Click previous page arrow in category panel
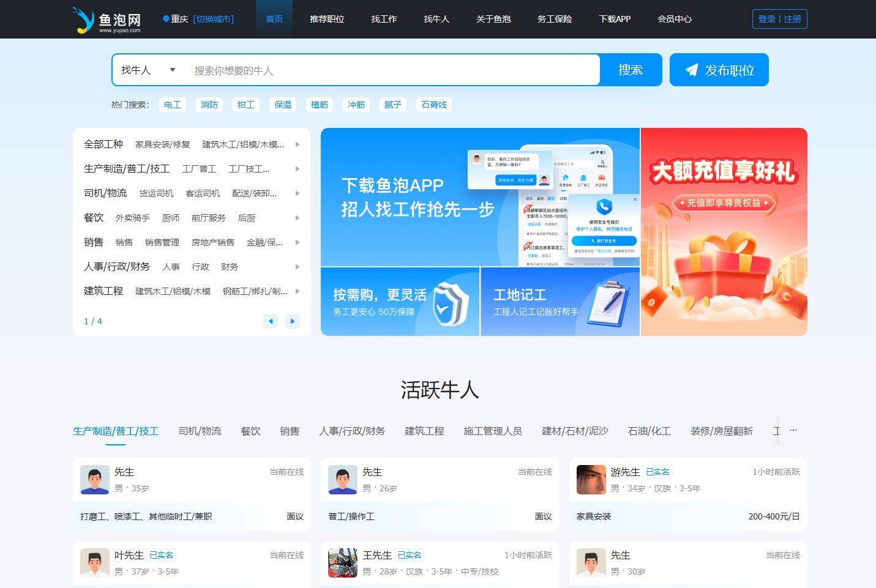Screen dimensions: 876x588 [271, 321]
